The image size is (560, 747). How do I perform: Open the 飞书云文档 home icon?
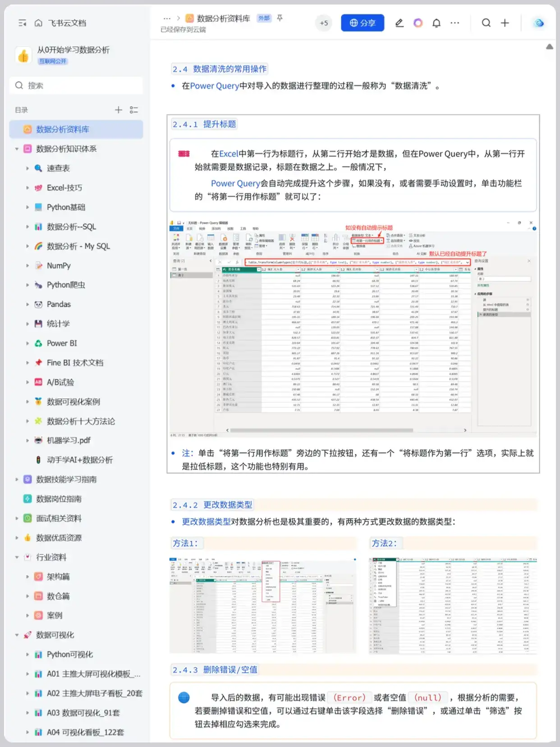38,23
